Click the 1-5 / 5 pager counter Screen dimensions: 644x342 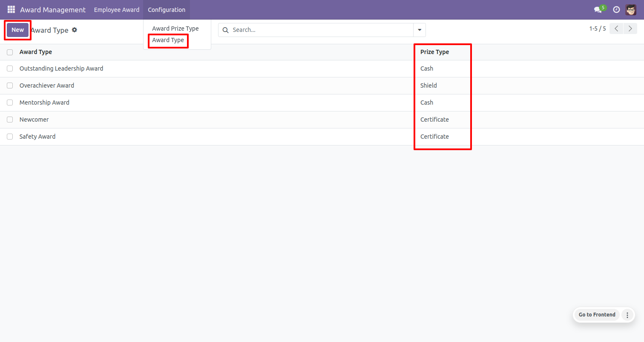point(598,28)
